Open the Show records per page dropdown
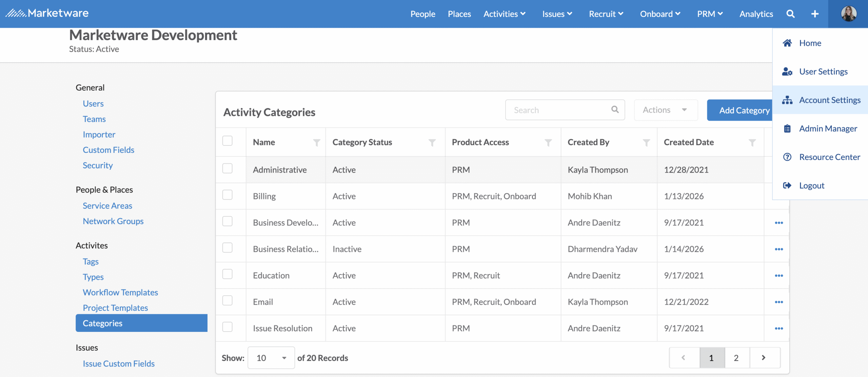Viewport: 868px width, 377px height. click(271, 358)
